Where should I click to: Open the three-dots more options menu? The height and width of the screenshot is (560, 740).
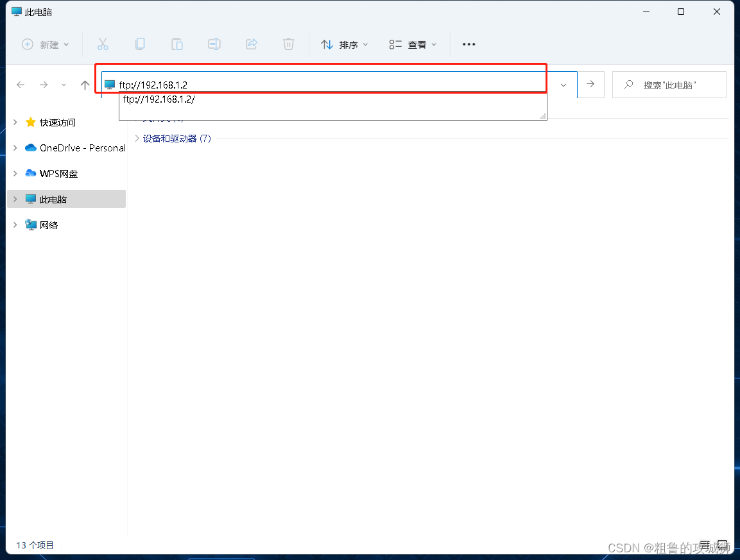coord(469,44)
